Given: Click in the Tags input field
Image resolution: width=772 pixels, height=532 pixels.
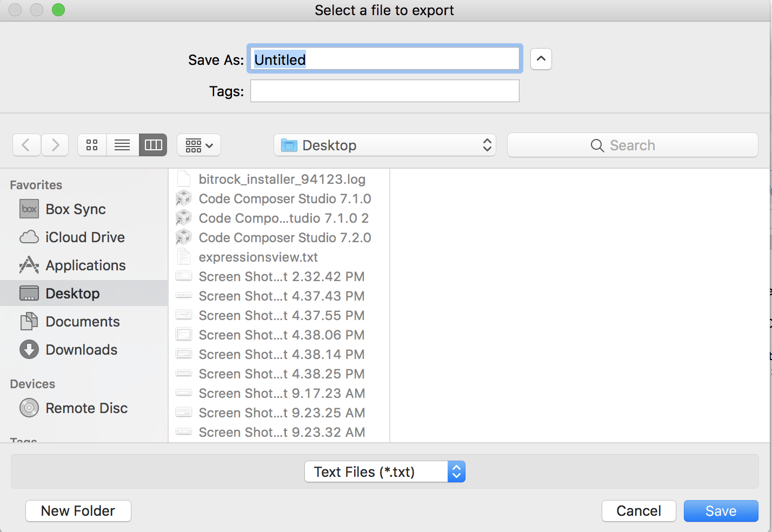Looking at the screenshot, I should [x=384, y=91].
